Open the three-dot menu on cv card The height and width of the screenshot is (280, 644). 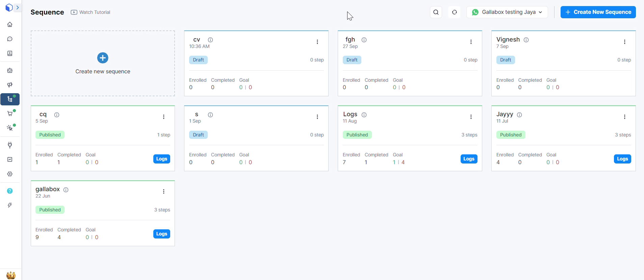[317, 42]
